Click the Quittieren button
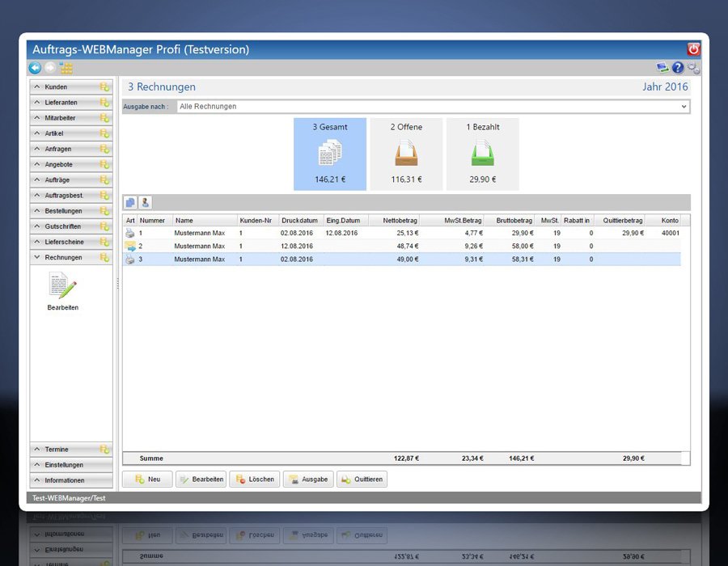 [362, 479]
